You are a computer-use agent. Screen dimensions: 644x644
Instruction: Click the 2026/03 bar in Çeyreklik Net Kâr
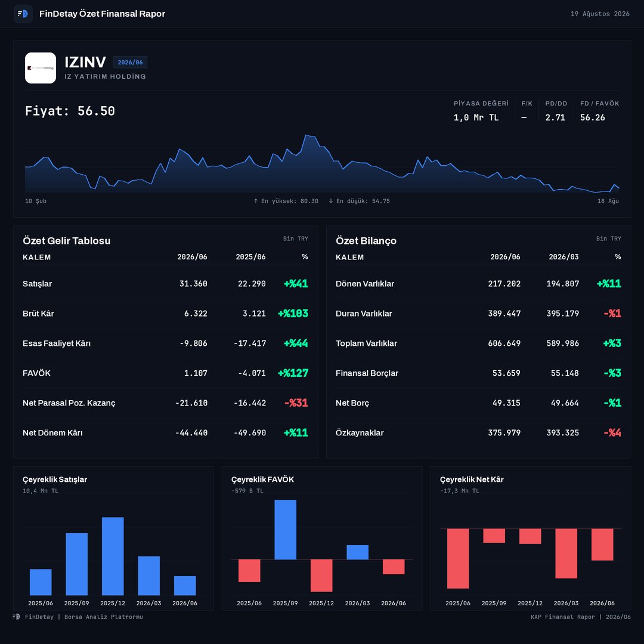click(x=566, y=553)
